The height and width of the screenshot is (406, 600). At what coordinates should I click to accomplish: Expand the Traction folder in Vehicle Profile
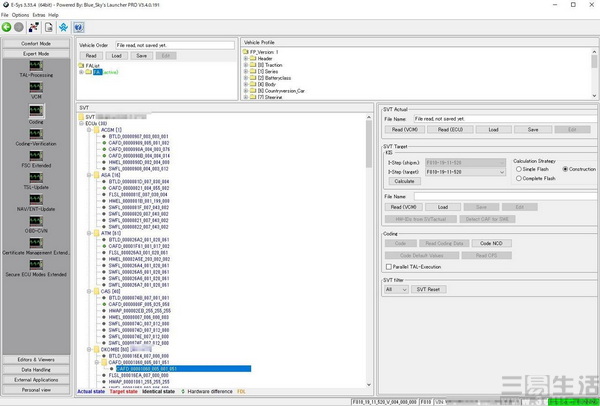click(246, 65)
